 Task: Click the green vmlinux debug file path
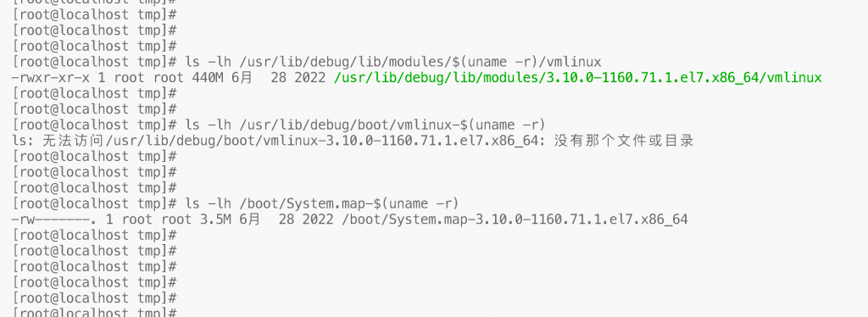pyautogui.click(x=578, y=77)
